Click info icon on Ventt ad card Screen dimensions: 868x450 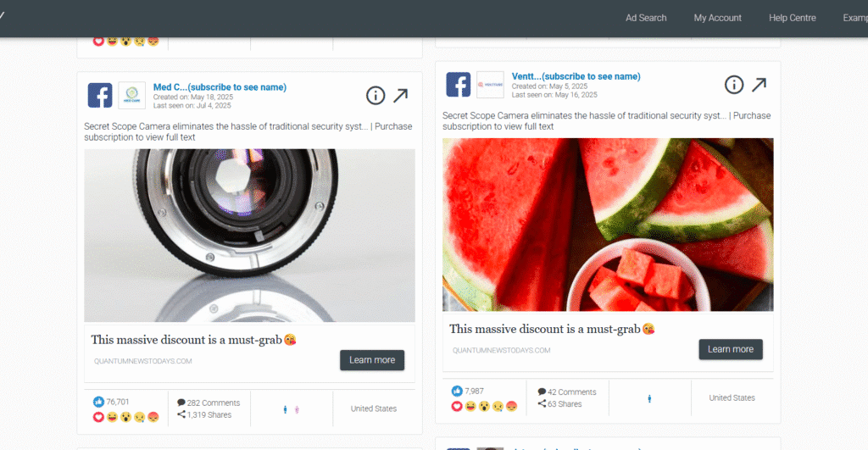coord(734,85)
